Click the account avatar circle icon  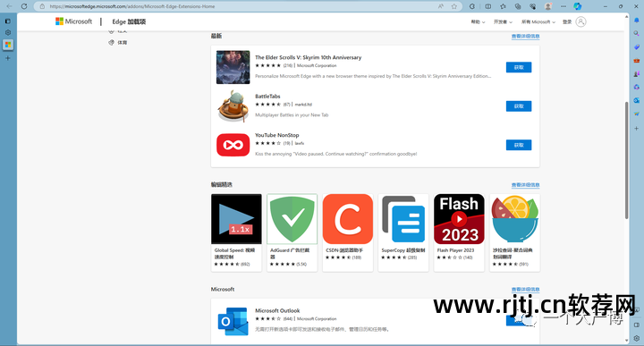coord(580,21)
